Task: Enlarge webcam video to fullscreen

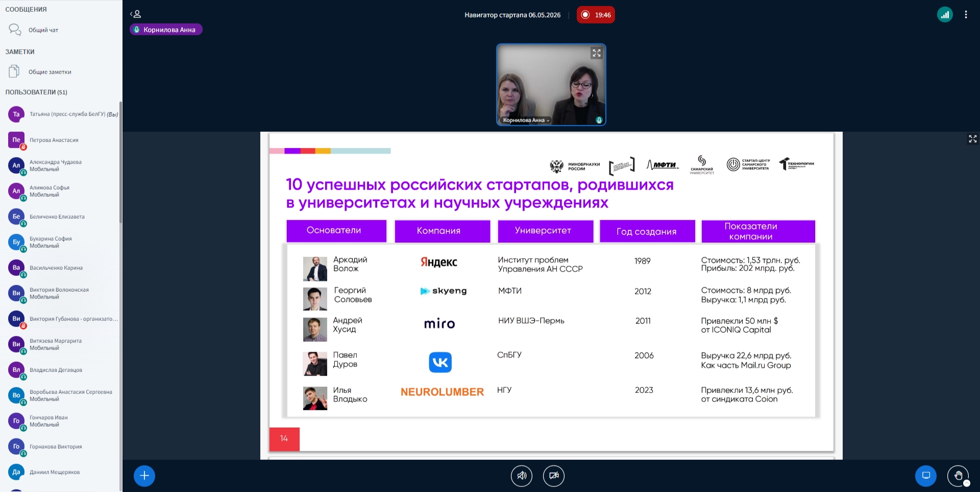Action: tap(596, 53)
